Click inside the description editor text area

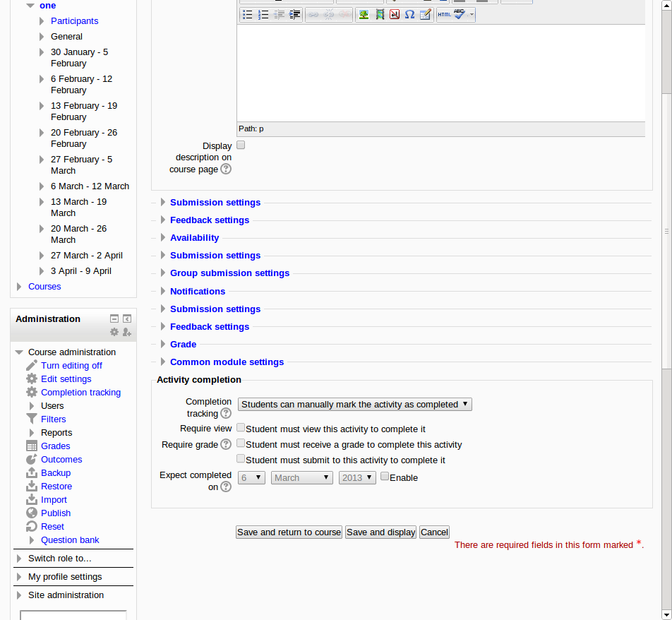coord(441,73)
